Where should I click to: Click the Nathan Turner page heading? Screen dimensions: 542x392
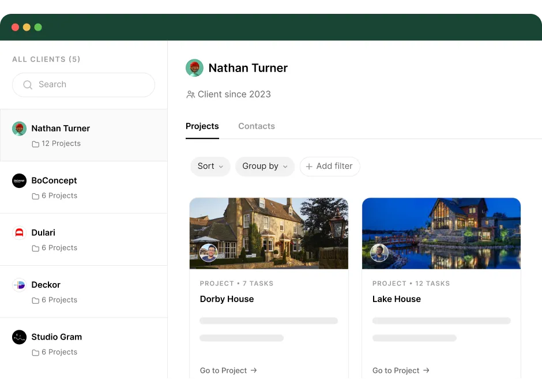coord(248,68)
